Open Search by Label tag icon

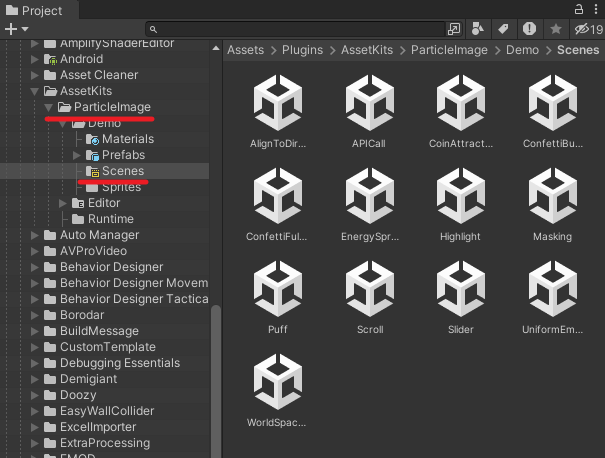503,29
